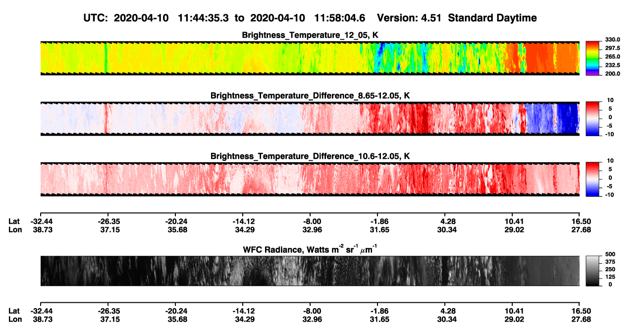
Task: Click the 8.65-12.05 difference image strip
Action: click(x=310, y=119)
